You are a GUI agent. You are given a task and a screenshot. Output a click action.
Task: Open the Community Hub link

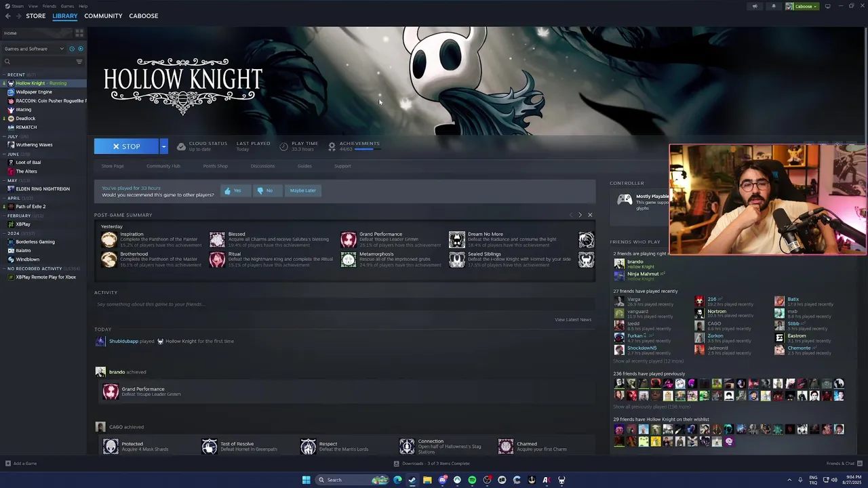163,166
